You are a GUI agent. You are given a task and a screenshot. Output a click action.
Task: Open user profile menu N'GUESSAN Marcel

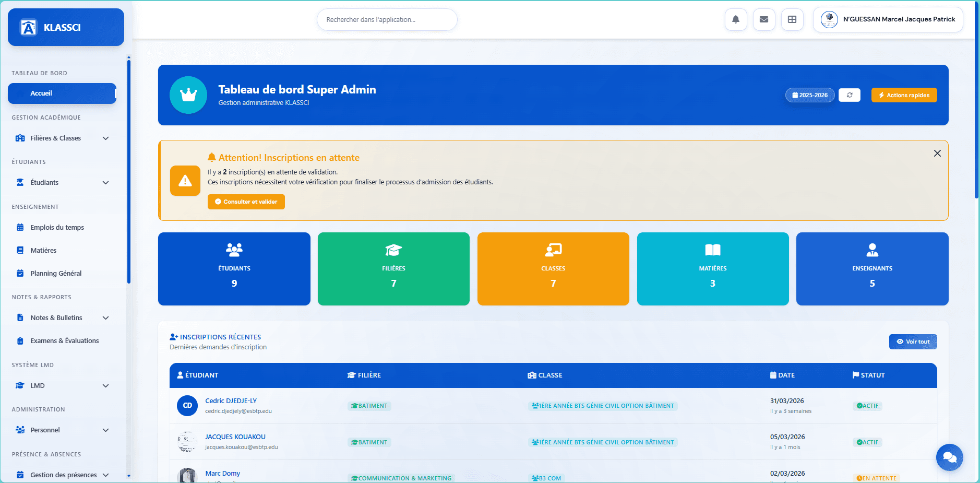pos(888,20)
